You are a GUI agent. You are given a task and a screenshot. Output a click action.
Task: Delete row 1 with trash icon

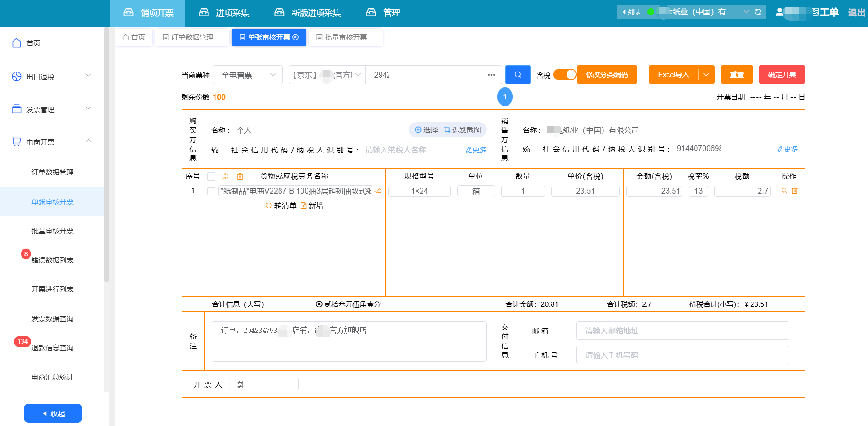pyautogui.click(x=795, y=190)
